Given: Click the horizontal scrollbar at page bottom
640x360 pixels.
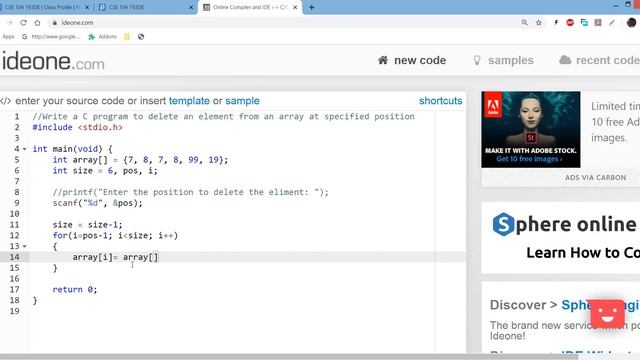Looking at the screenshot, I should point(289,357).
